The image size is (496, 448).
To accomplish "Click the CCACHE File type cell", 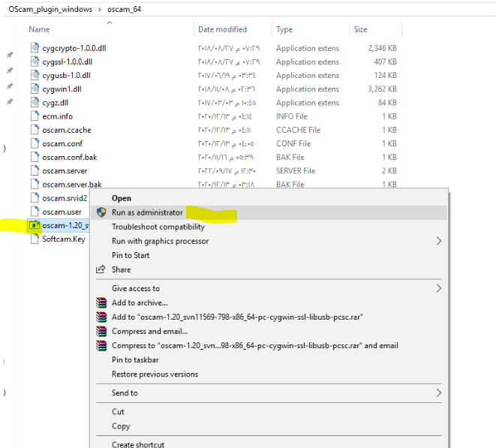I will pos(298,130).
